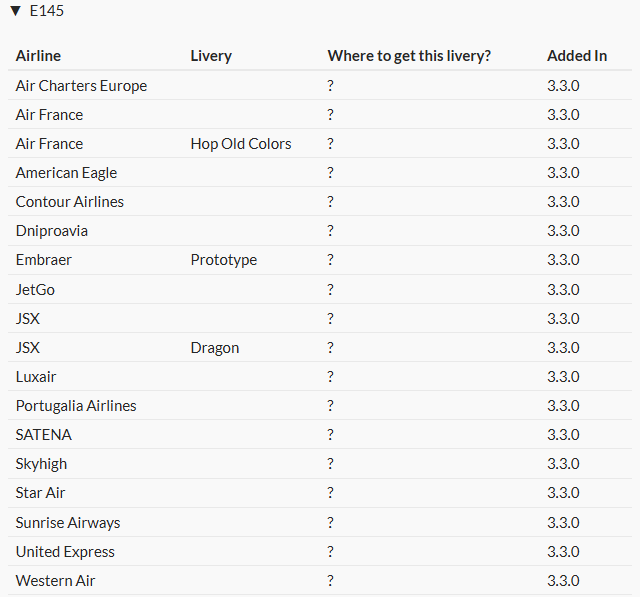640x597 pixels.
Task: Click the Embraer Prototype livery cell
Action: coord(223,260)
